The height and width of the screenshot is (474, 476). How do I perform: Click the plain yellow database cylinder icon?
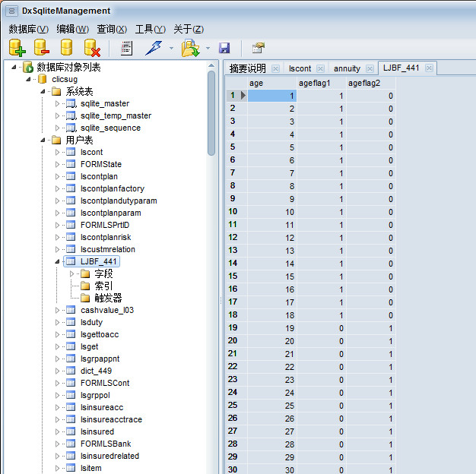(x=66, y=47)
